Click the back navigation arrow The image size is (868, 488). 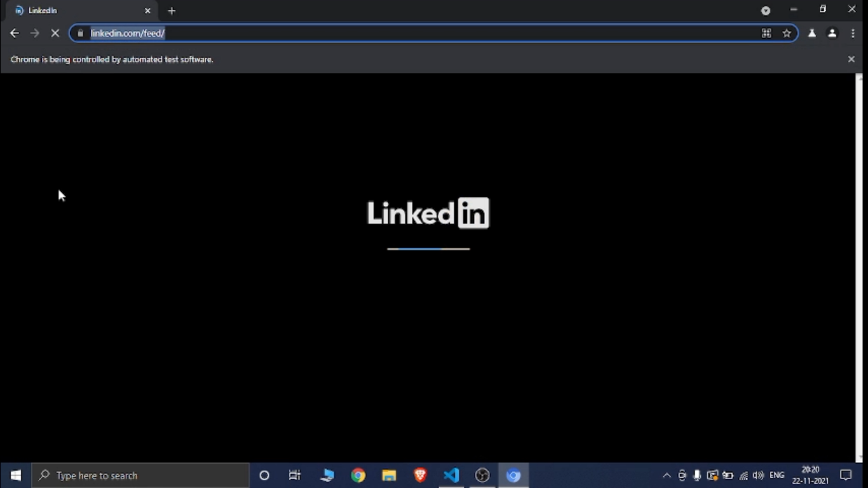click(15, 33)
